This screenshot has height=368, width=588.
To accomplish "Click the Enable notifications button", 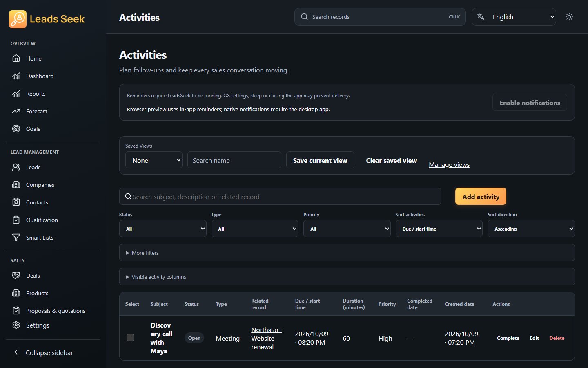I will coord(530,103).
